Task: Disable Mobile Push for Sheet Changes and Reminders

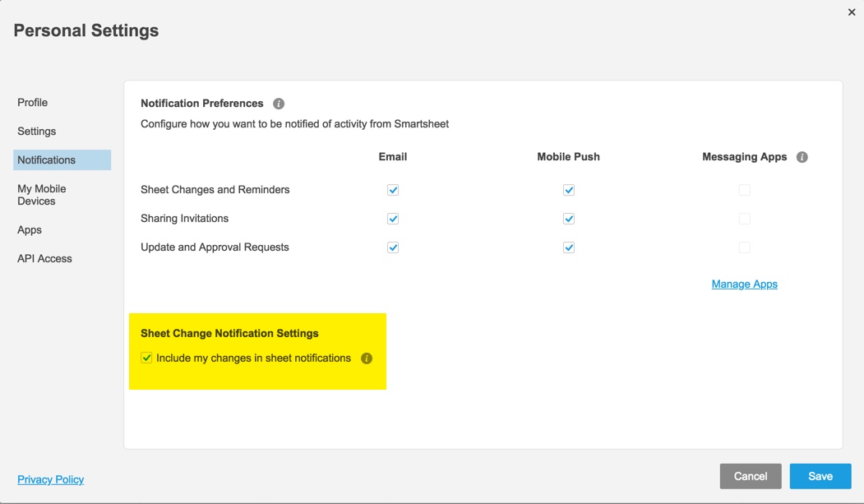Action: point(568,189)
